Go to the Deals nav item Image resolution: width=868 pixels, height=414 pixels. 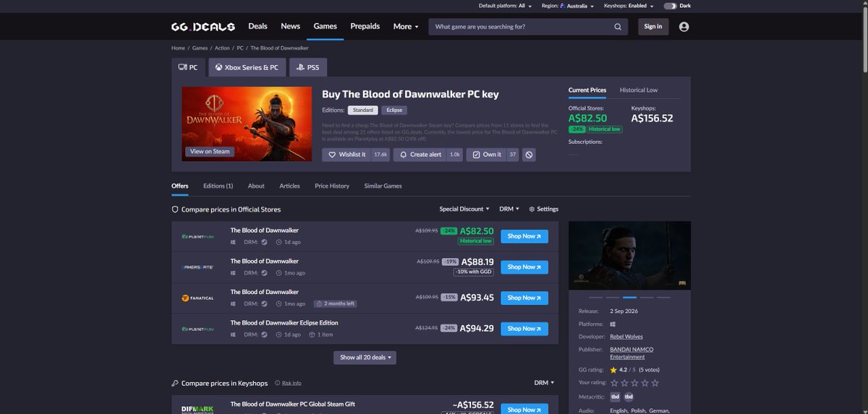[258, 26]
